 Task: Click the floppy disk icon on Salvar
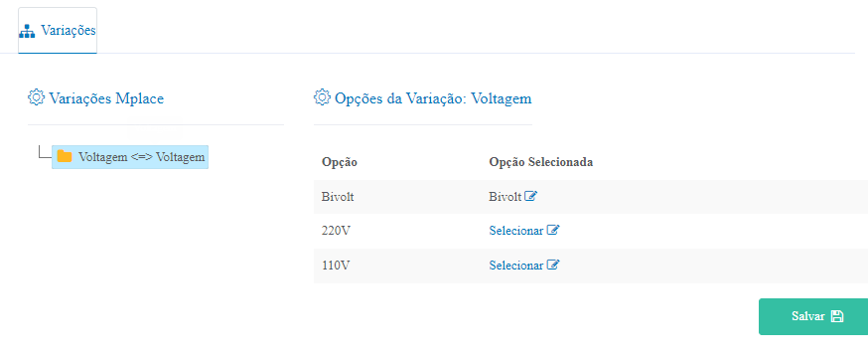coord(837,316)
